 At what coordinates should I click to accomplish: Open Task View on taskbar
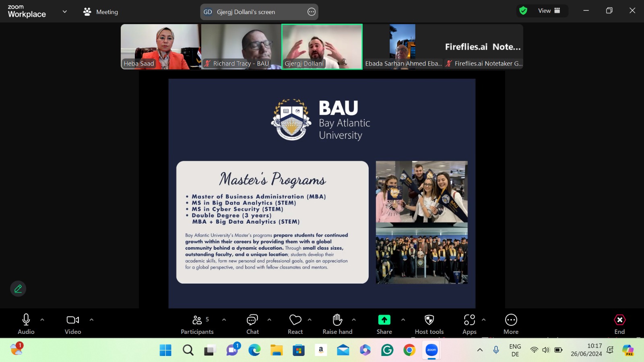[x=210, y=350]
